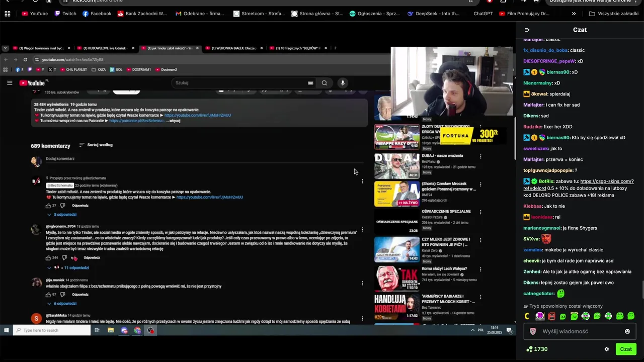Open YouTube hamburger guide menu

tap(10, 83)
